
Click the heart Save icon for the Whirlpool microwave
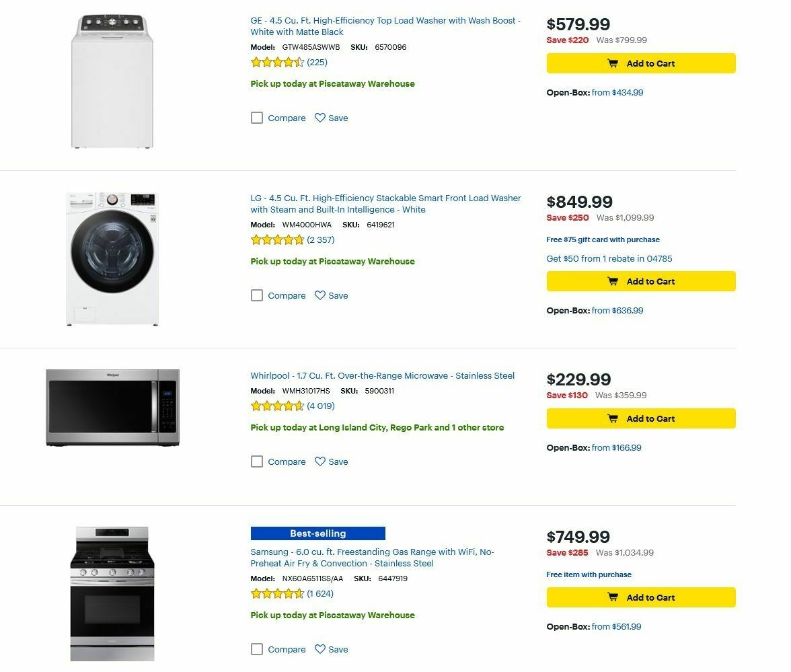pyautogui.click(x=320, y=461)
